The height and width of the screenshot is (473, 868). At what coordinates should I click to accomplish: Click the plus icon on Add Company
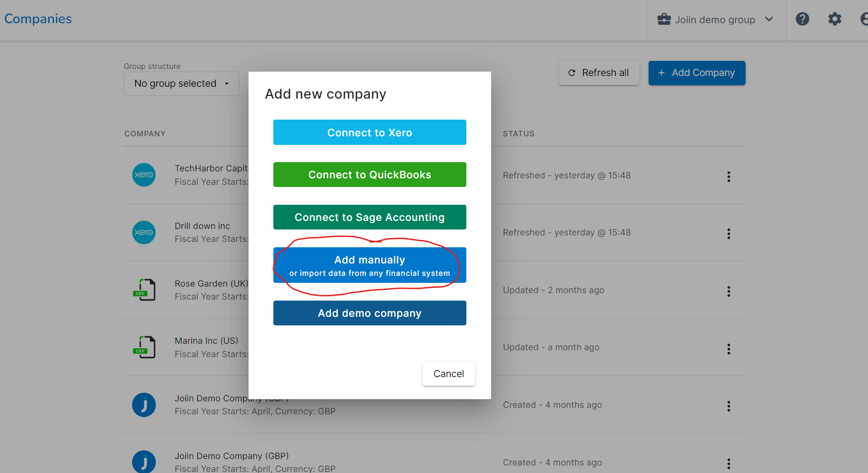[662, 73]
